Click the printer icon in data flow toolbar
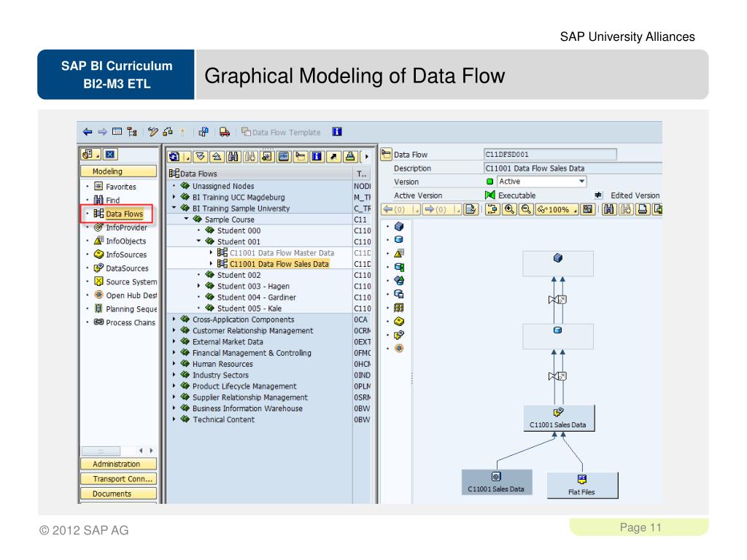 (x=642, y=209)
